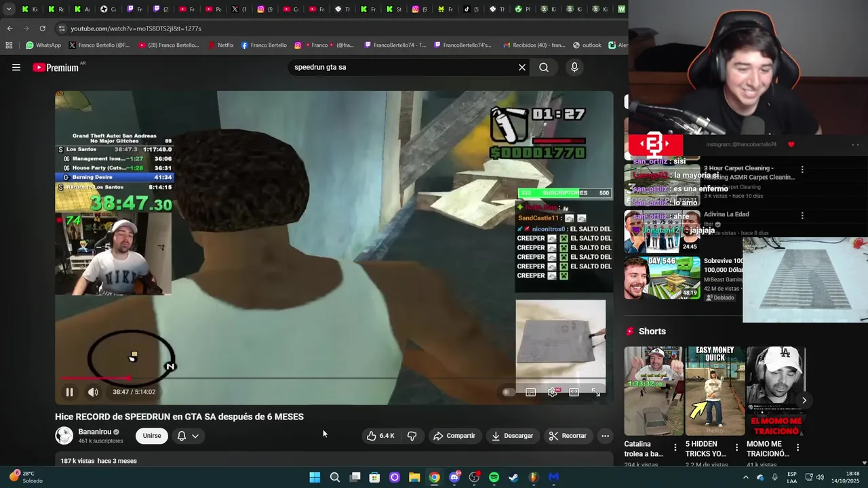Viewport: 868px width, 488px height.
Task: Open Windows taskbar search
Action: click(335, 477)
